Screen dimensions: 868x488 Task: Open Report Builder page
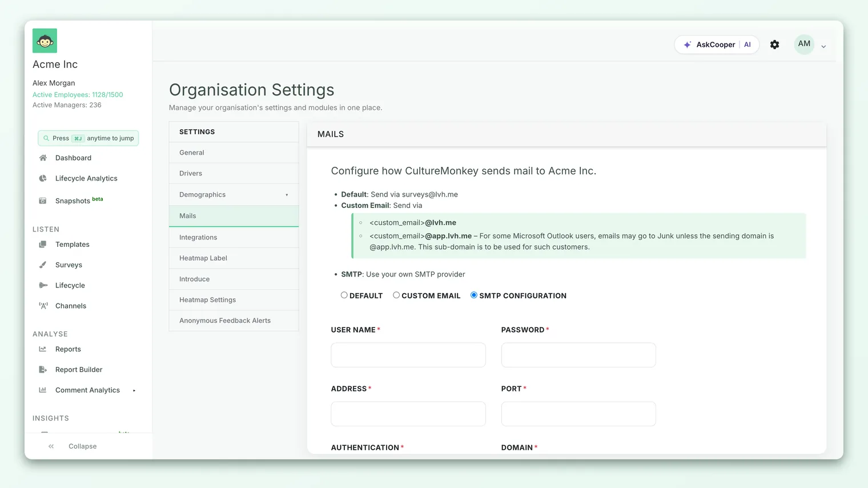79,370
